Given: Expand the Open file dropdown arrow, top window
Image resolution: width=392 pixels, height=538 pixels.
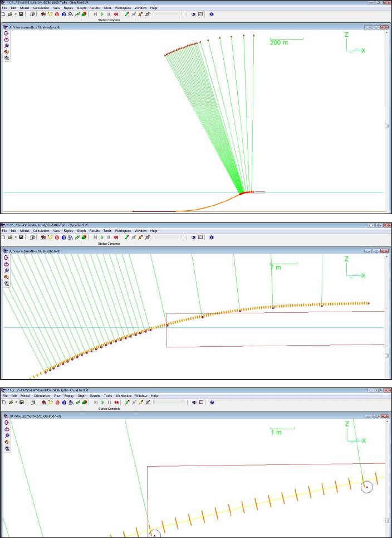Looking at the screenshot, I should click(16, 14).
